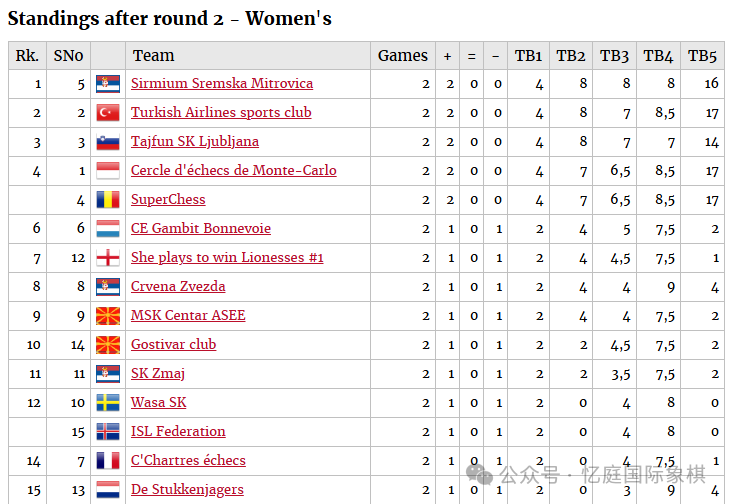This screenshot has height=504, width=729.
Task: Click the Monaco flag icon
Action: pyautogui.click(x=108, y=171)
